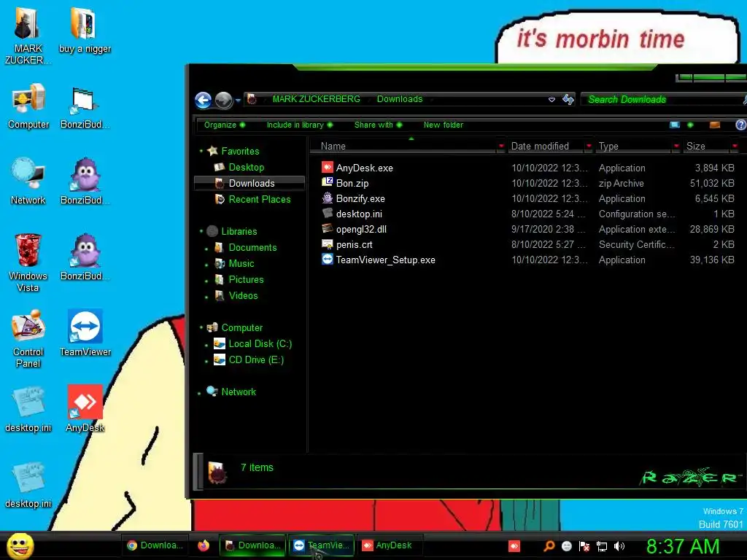Click the network tray icon
The width and height of the screenshot is (747, 560).
pos(602,546)
